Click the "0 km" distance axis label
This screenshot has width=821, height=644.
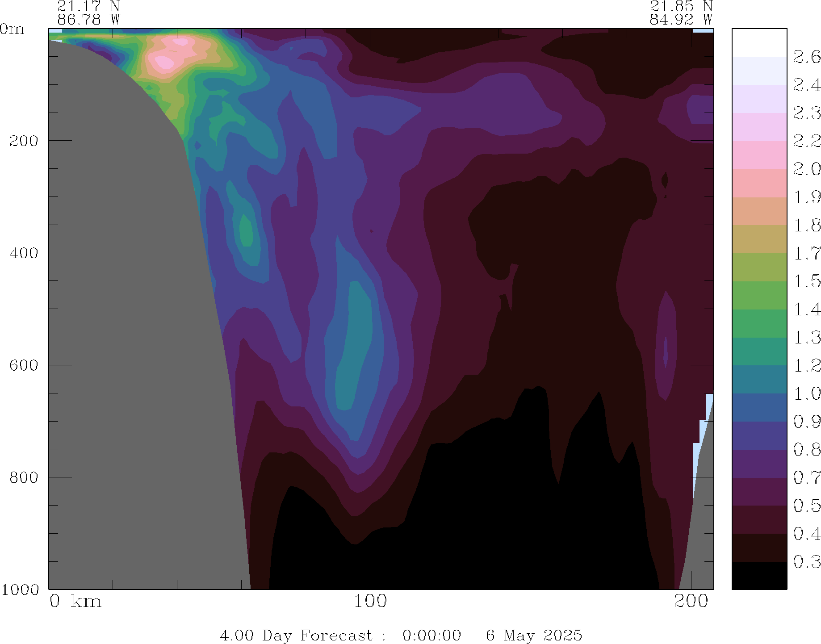click(x=75, y=601)
